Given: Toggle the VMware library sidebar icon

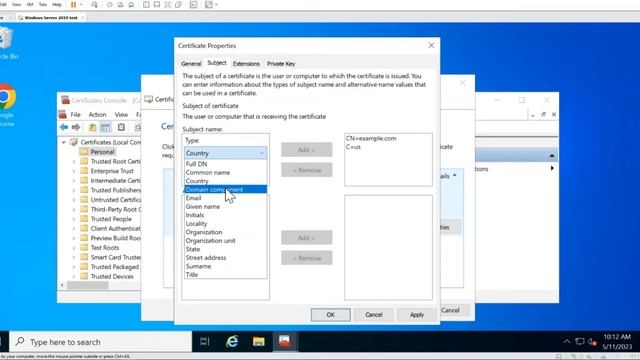Looking at the screenshot, I should (x=146, y=5).
